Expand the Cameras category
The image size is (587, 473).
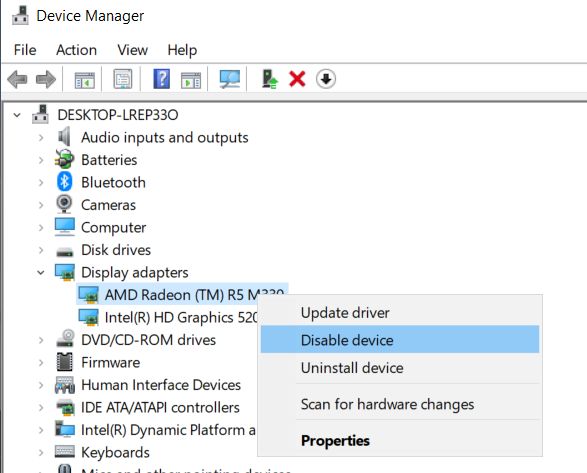pyautogui.click(x=41, y=205)
